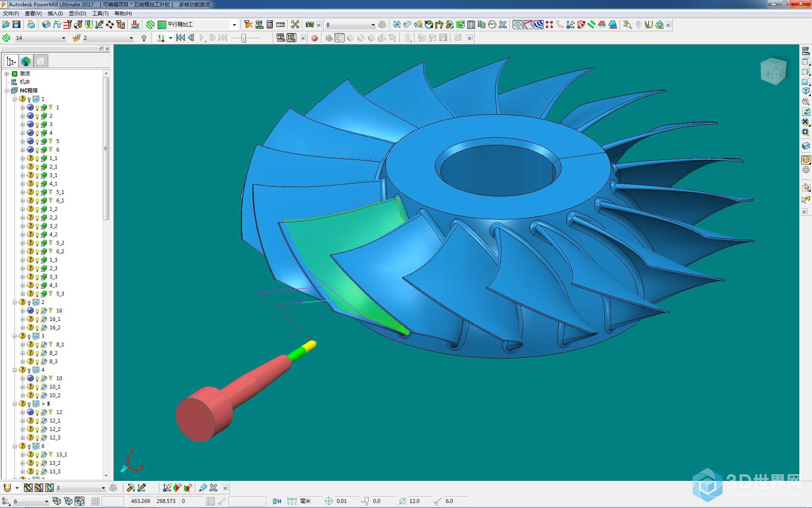812x508 pixels.
Task: Open the '8' selector dropdown
Action: pyautogui.click(x=350, y=25)
